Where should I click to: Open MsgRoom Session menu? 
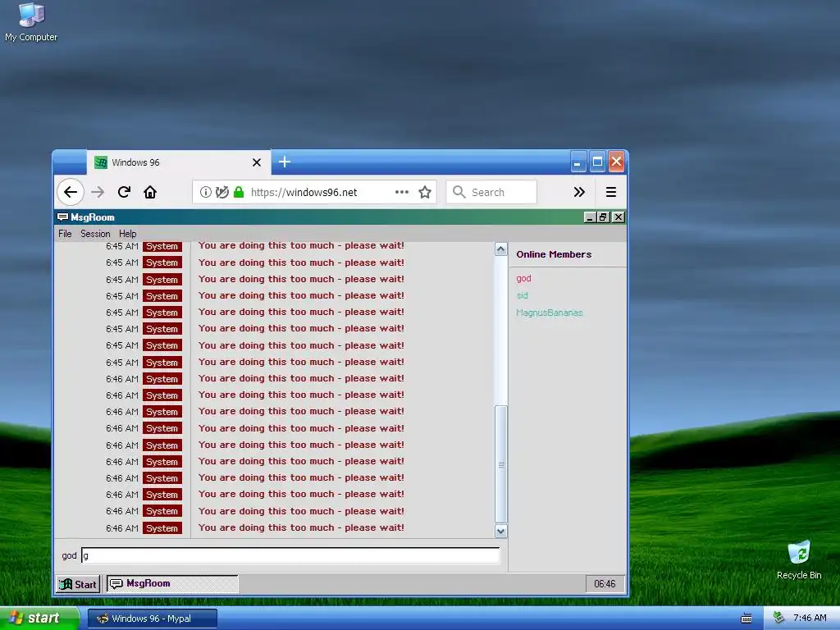95,234
